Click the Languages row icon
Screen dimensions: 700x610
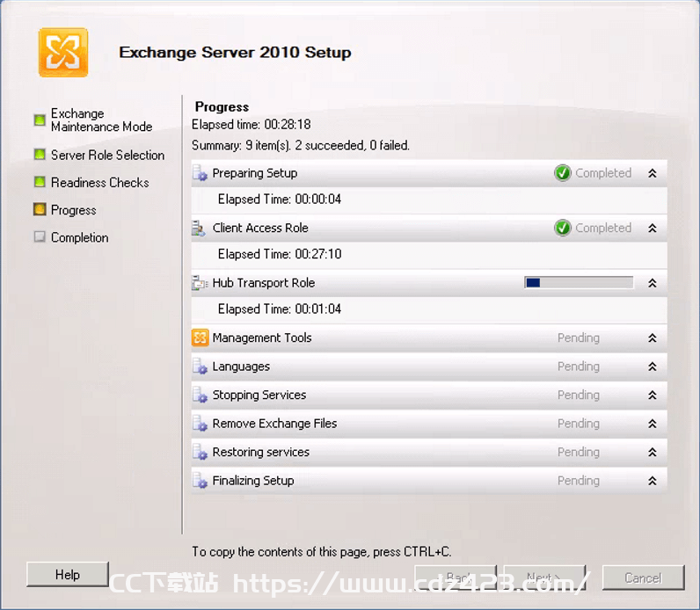[x=200, y=367]
